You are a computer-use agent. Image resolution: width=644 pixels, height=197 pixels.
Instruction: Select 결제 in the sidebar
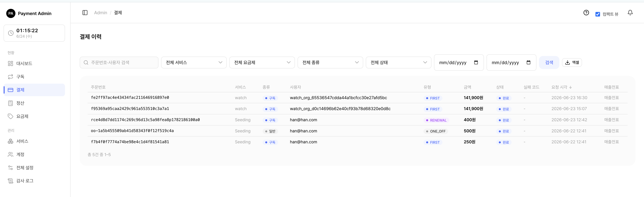[34, 90]
